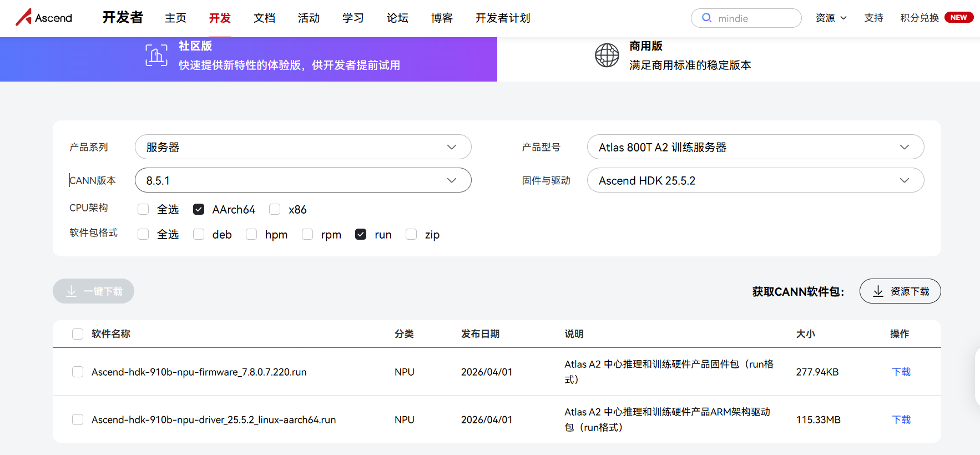Open the 支持 link
Viewport: 980px width, 455px height.
click(873, 18)
